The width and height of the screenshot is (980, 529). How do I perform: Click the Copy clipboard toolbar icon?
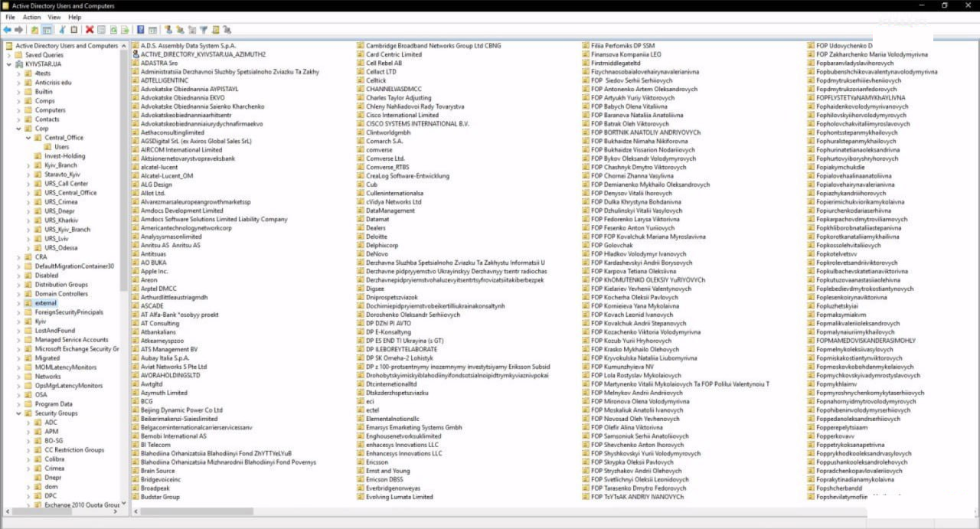[73, 30]
